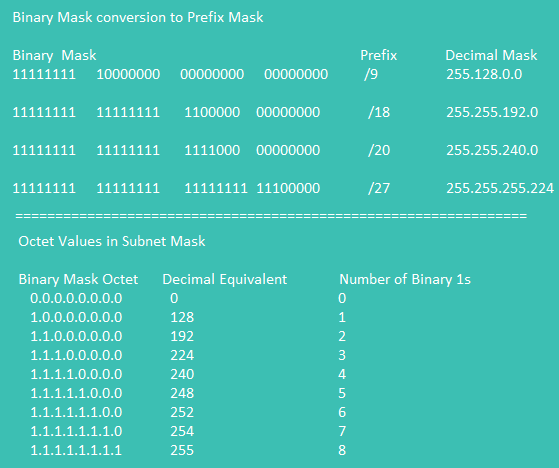559x468 pixels.
Task: Click the decimal value 248
Action: tap(182, 393)
